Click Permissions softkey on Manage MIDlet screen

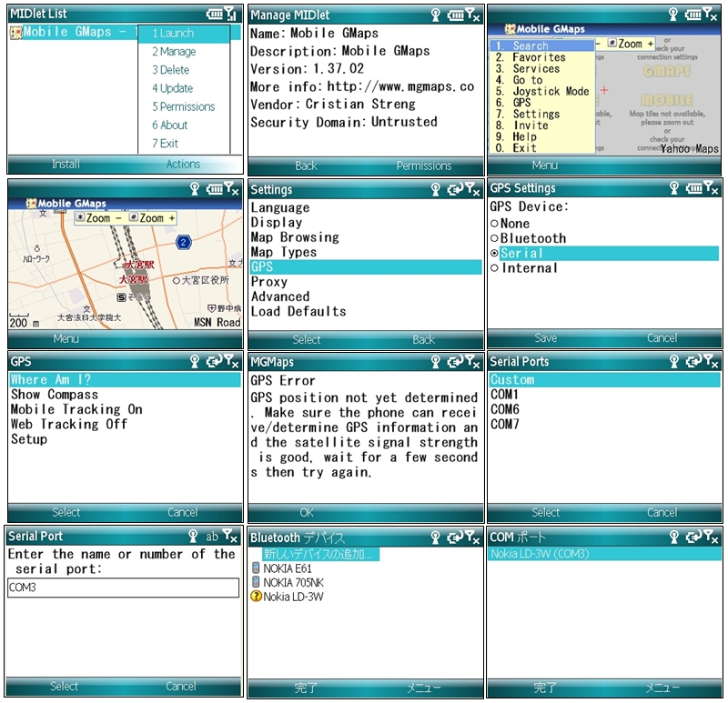424,166
